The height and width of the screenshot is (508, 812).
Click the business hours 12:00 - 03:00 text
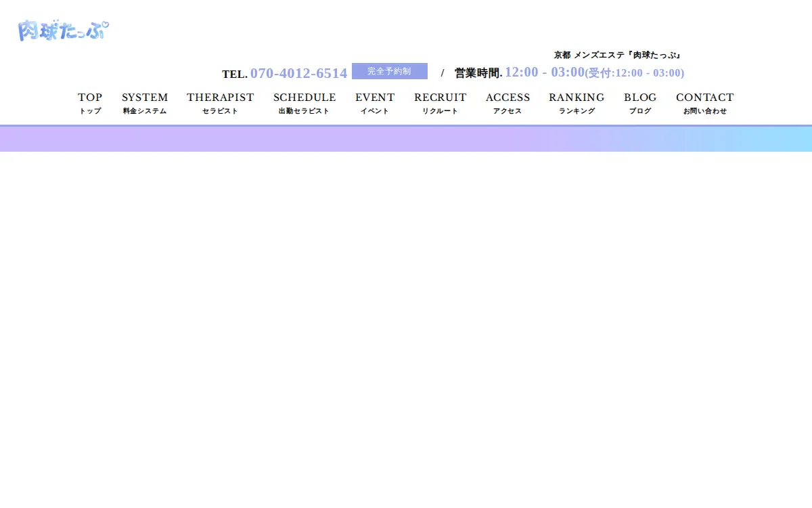[545, 72]
